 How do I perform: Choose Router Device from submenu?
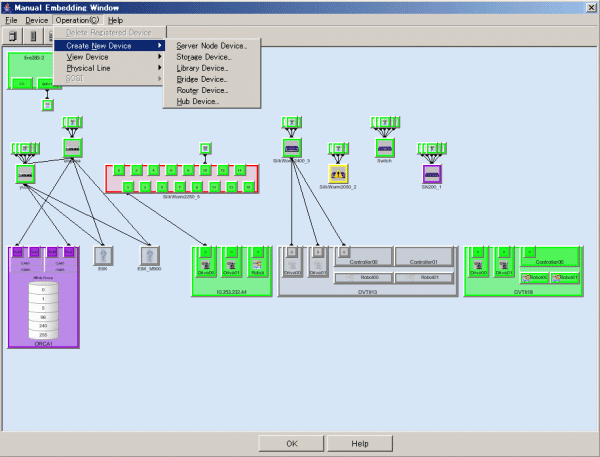click(x=212, y=90)
